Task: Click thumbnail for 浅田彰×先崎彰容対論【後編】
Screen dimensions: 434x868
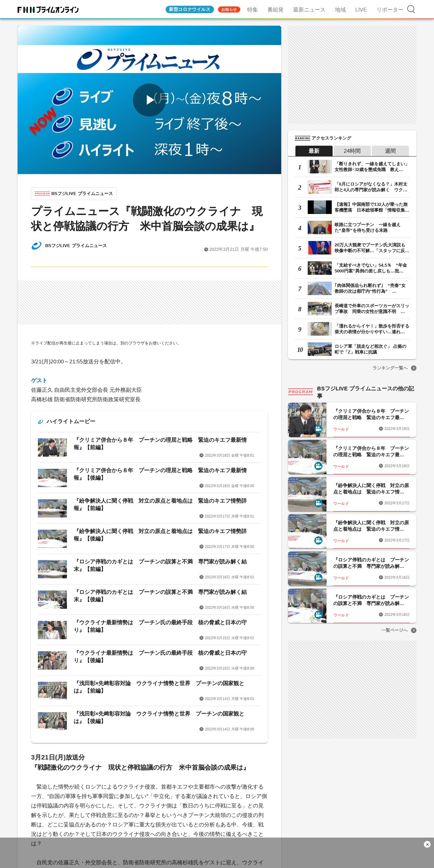Action: pyautogui.click(x=52, y=721)
